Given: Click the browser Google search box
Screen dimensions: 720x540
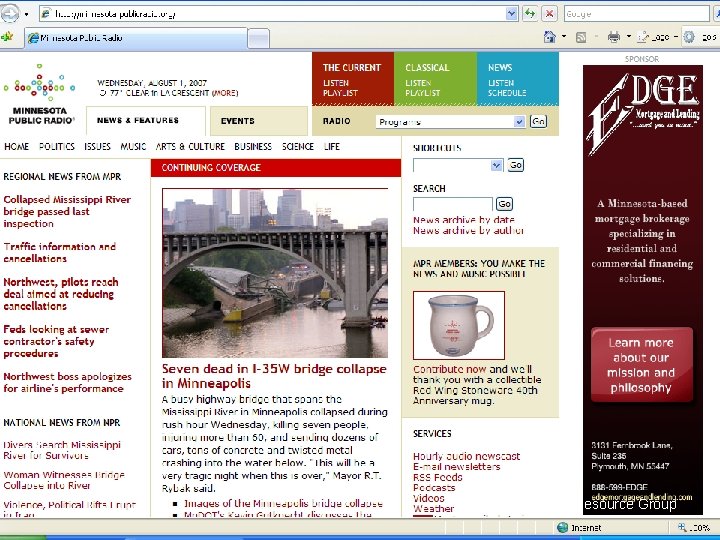Looking at the screenshot, I should (x=636, y=14).
